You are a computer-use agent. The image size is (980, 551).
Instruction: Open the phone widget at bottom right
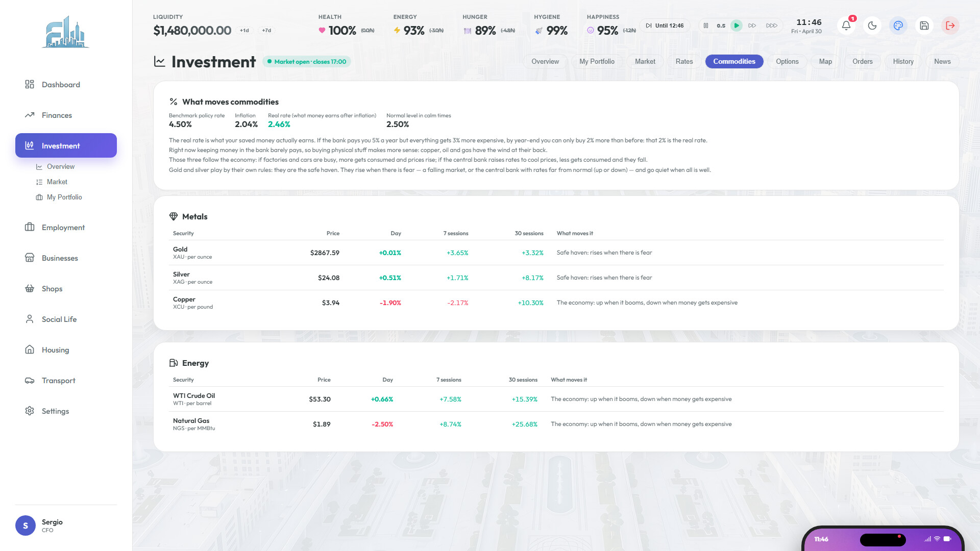(x=883, y=539)
